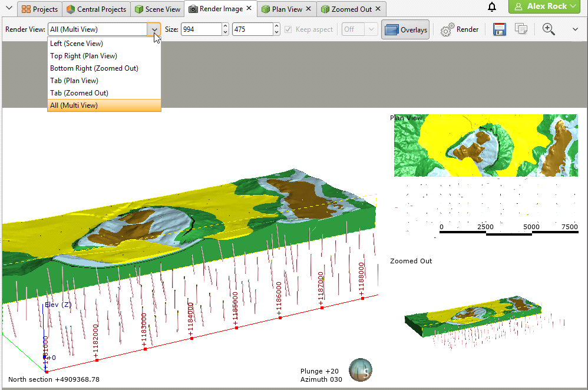Select Top Right (Plan View) option

[x=84, y=56]
